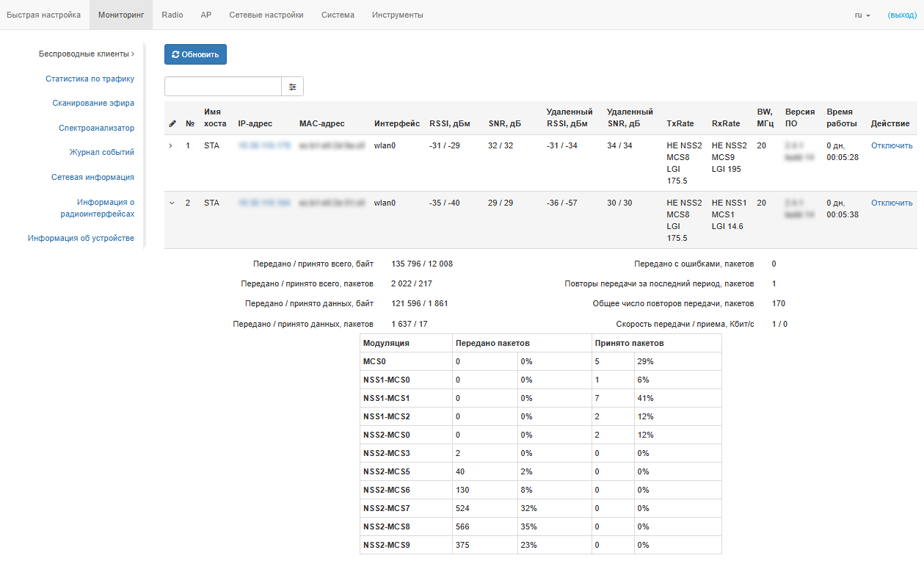Open Журнал событий in sidebar
This screenshot has height=561, width=924.
point(101,152)
